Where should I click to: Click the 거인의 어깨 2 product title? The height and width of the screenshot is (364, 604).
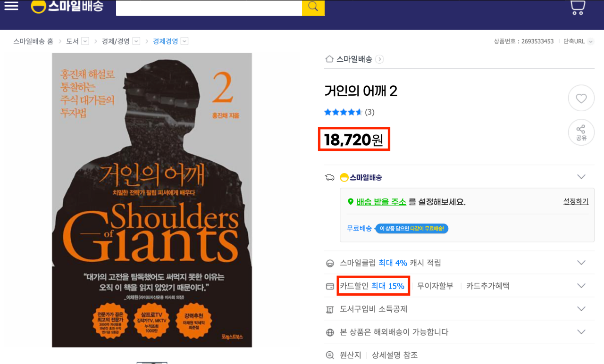tap(361, 91)
